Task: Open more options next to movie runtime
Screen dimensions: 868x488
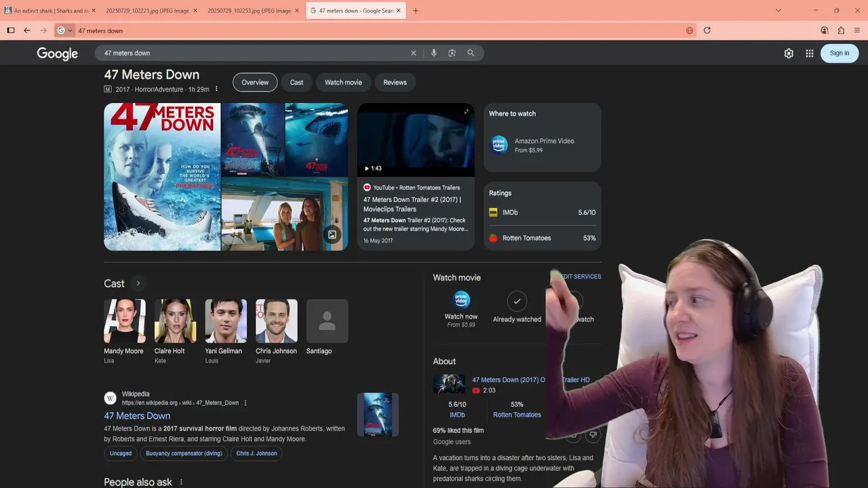Action: coord(216,89)
